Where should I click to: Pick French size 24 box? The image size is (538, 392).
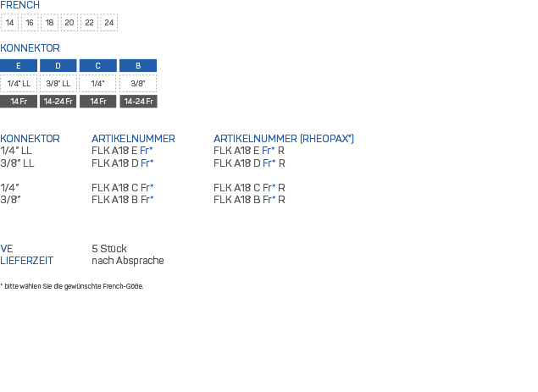pos(109,23)
